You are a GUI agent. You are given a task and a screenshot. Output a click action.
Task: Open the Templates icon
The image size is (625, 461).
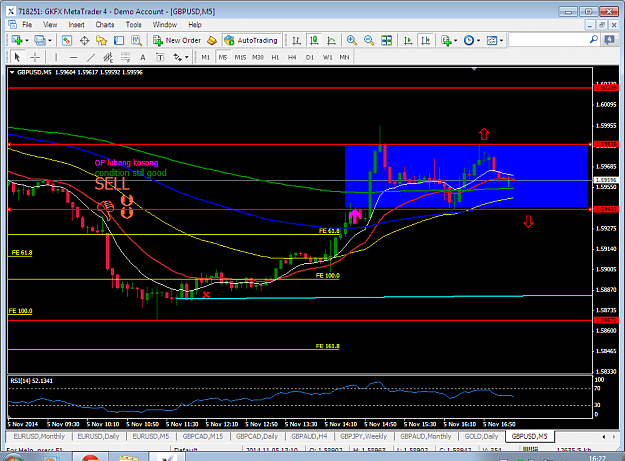click(x=492, y=40)
